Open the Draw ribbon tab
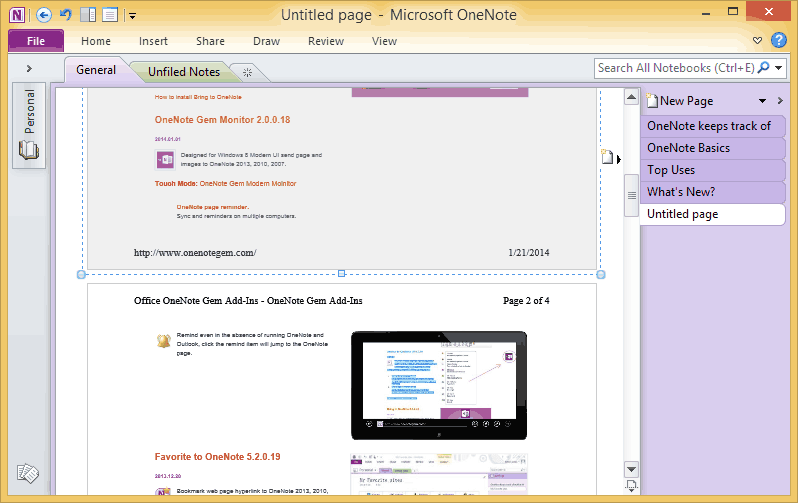 pyautogui.click(x=266, y=41)
